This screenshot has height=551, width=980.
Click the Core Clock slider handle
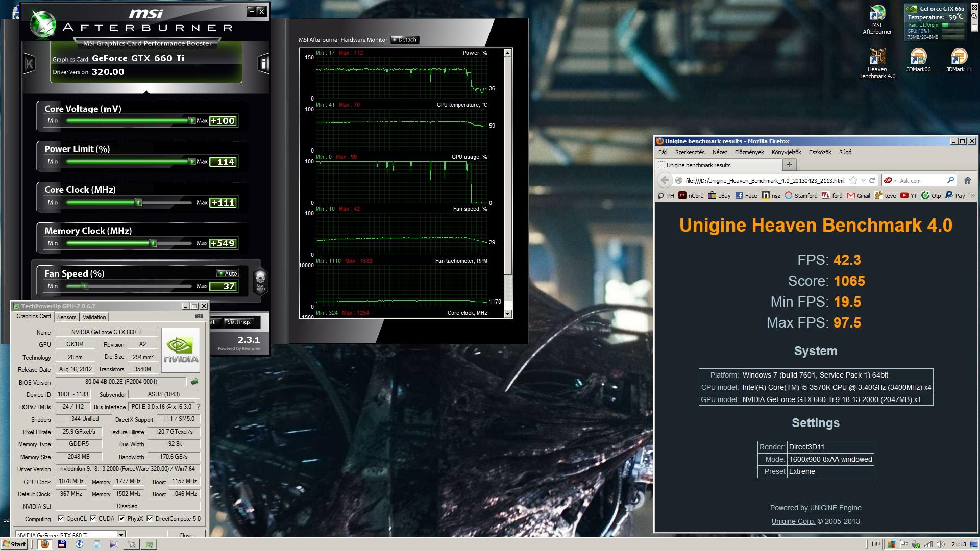138,203
